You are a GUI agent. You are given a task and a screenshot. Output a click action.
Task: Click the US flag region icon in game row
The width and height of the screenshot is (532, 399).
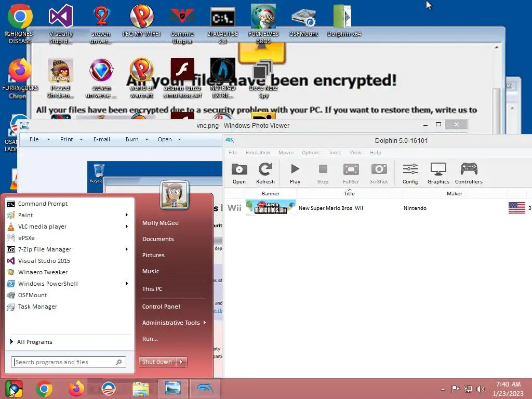517,208
